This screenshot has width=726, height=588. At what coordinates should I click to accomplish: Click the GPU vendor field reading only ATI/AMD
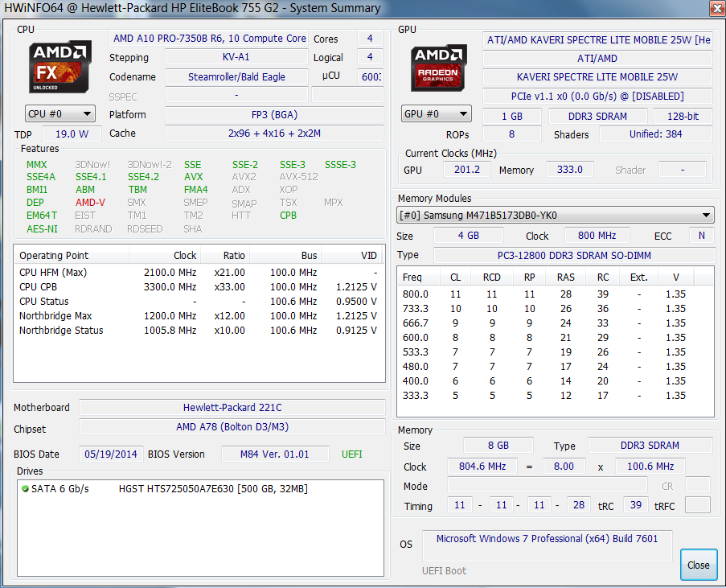click(x=597, y=59)
